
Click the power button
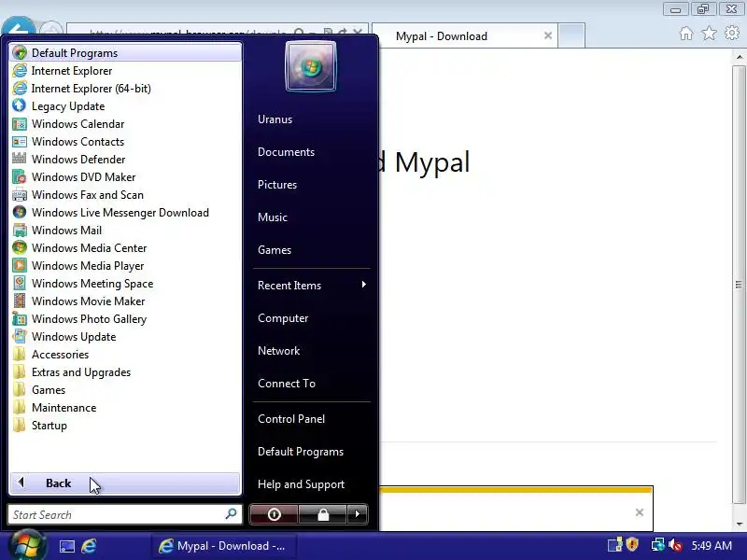(274, 514)
